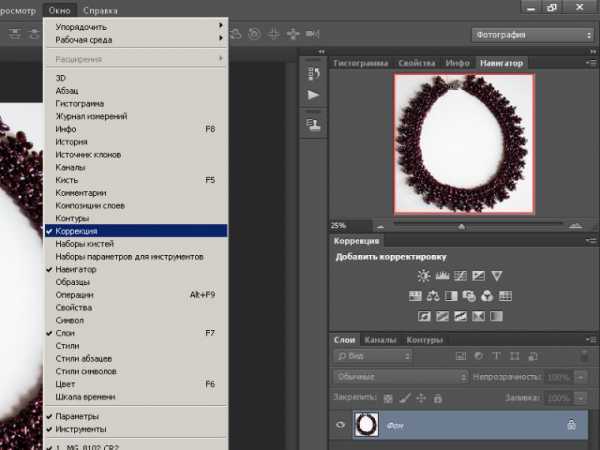600x450 pixels.
Task: Select Гистограмма from the Окно menu
Action: [x=79, y=103]
